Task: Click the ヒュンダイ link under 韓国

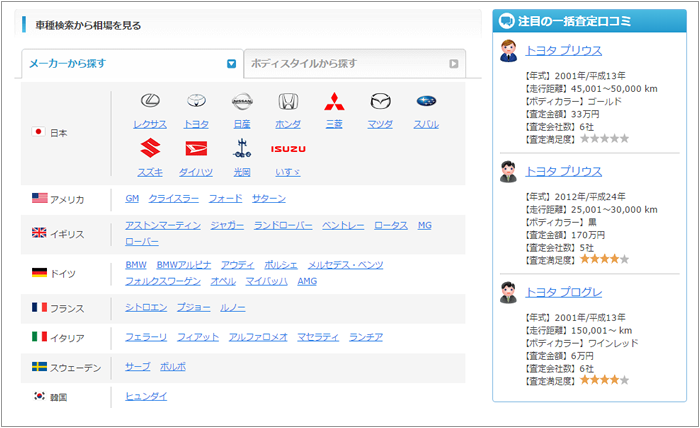Action: click(x=146, y=396)
